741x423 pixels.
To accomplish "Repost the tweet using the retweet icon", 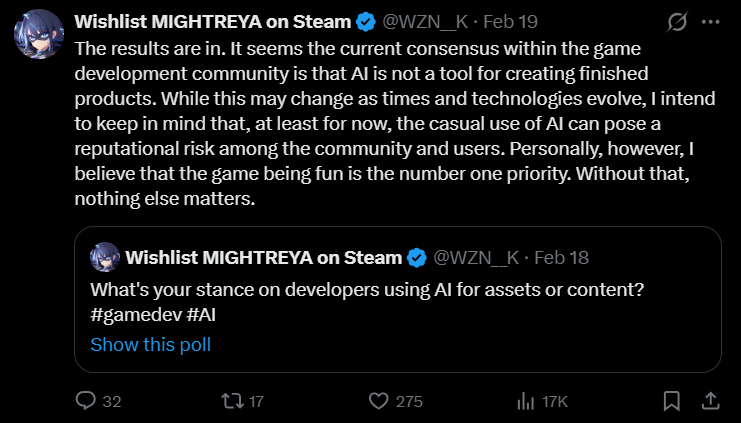I will click(x=231, y=401).
